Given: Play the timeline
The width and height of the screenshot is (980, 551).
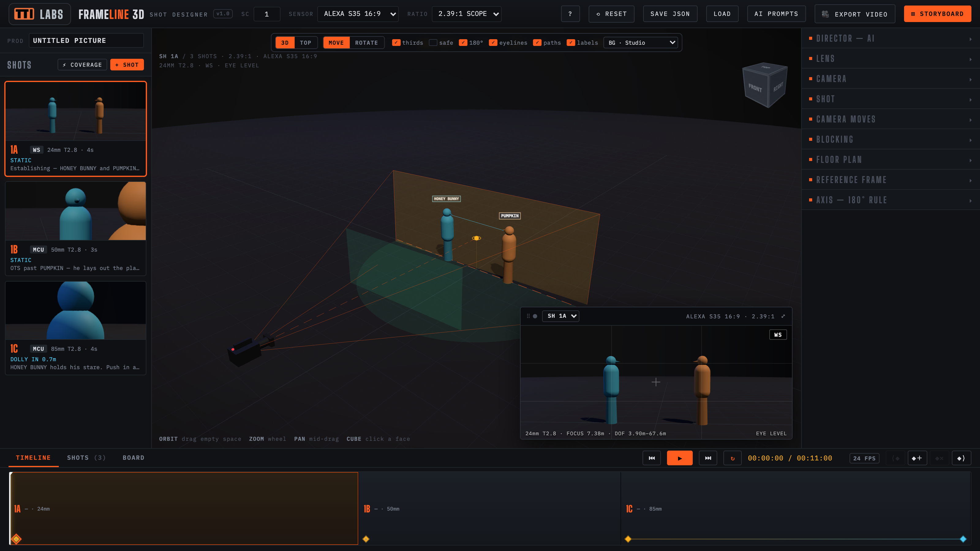Looking at the screenshot, I should pos(680,458).
